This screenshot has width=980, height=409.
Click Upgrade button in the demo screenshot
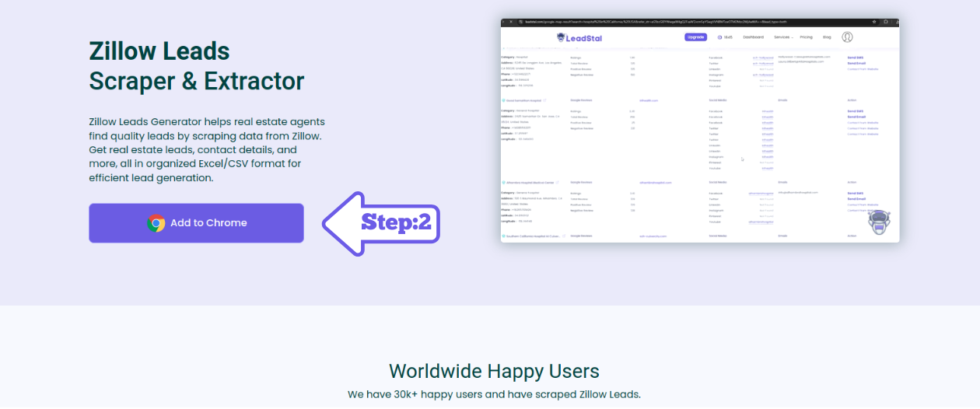[x=696, y=37]
